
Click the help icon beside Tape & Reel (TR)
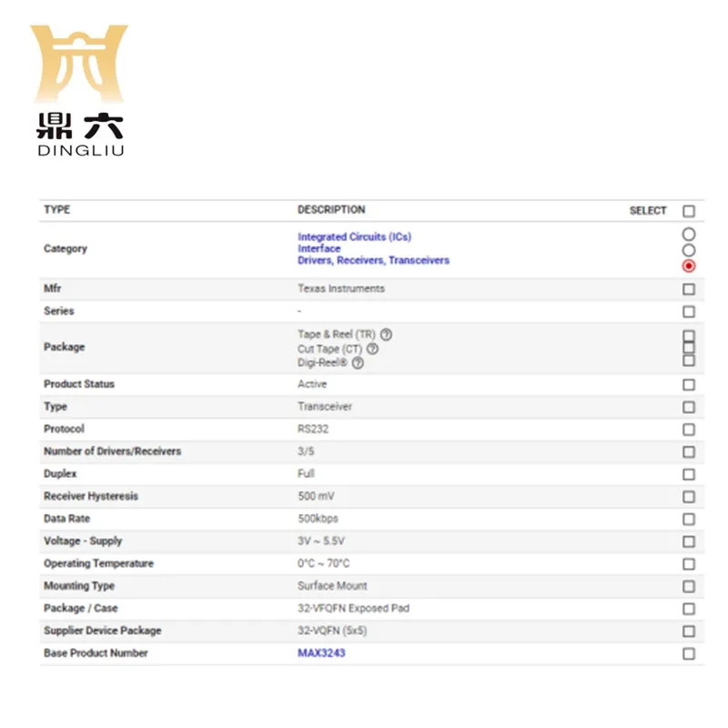[x=386, y=334]
